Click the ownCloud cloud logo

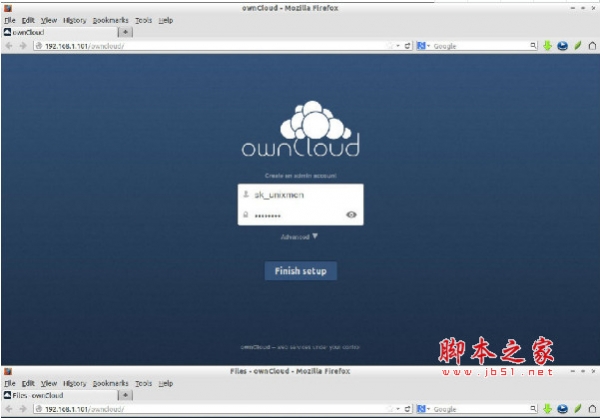pos(301,129)
